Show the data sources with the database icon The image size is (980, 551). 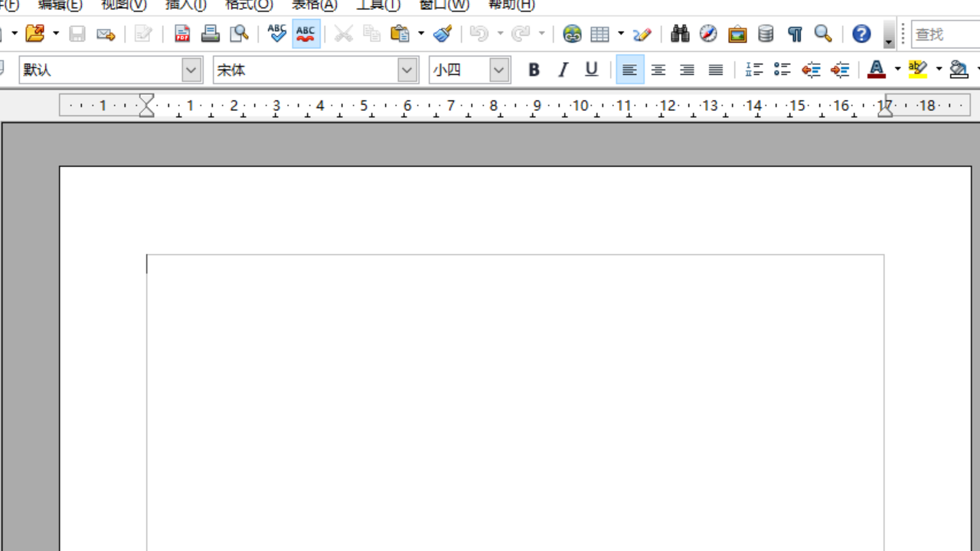pyautogui.click(x=765, y=34)
